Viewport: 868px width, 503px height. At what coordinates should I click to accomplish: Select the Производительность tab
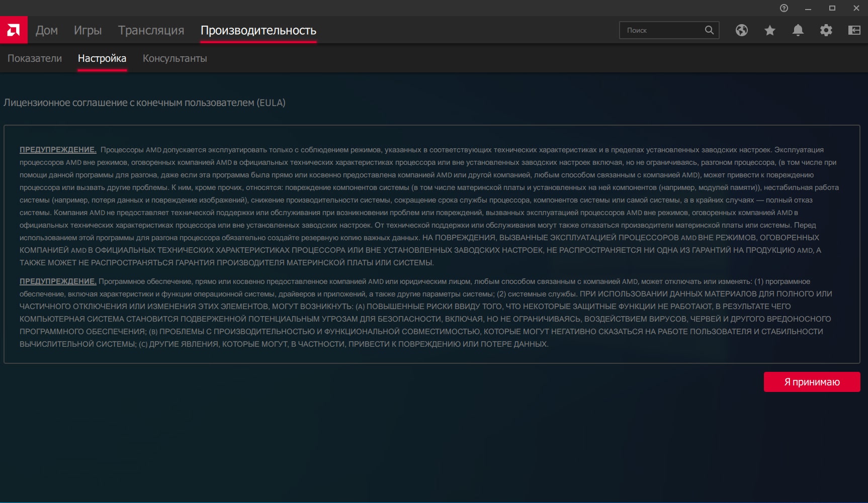pos(258,30)
